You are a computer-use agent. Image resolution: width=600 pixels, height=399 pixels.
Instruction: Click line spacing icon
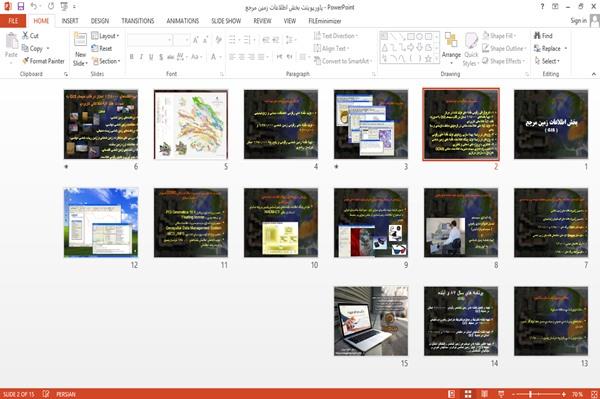[290, 40]
